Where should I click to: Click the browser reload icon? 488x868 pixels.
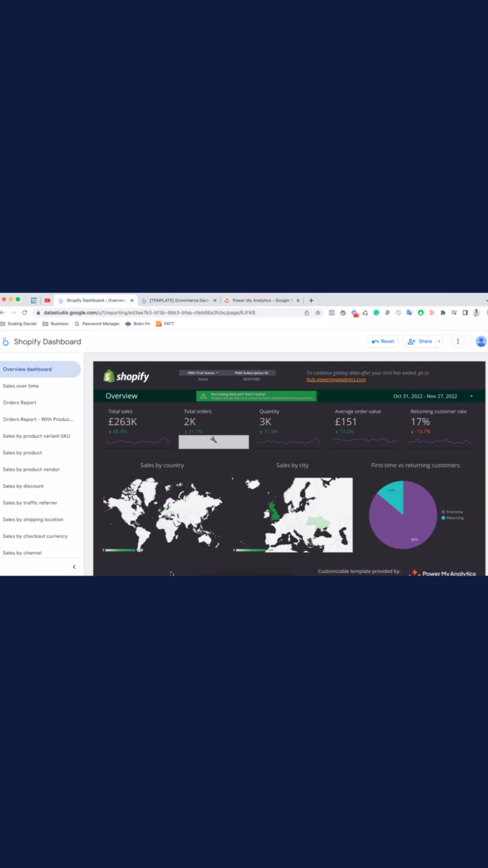pyautogui.click(x=25, y=313)
